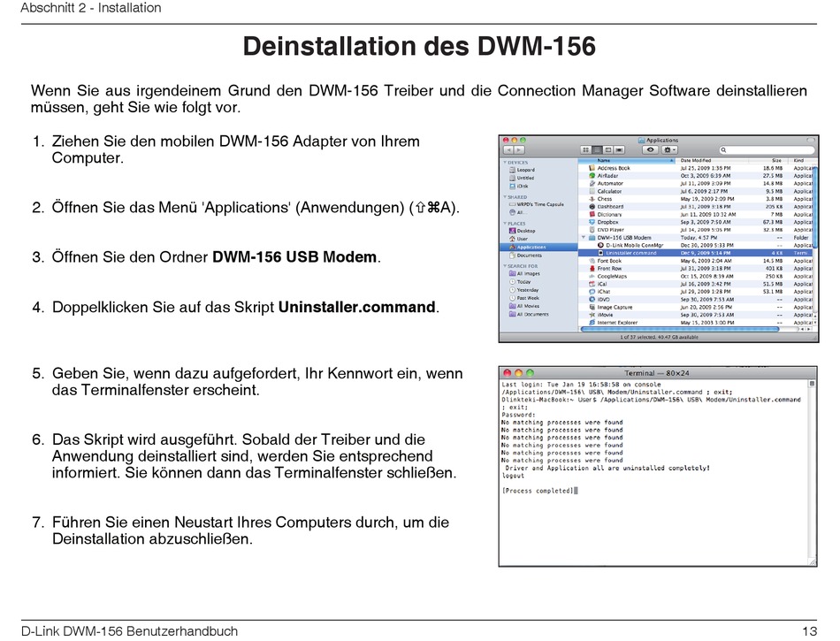Select the All Images smart search
The width and height of the screenshot is (840, 641).
tap(524, 273)
